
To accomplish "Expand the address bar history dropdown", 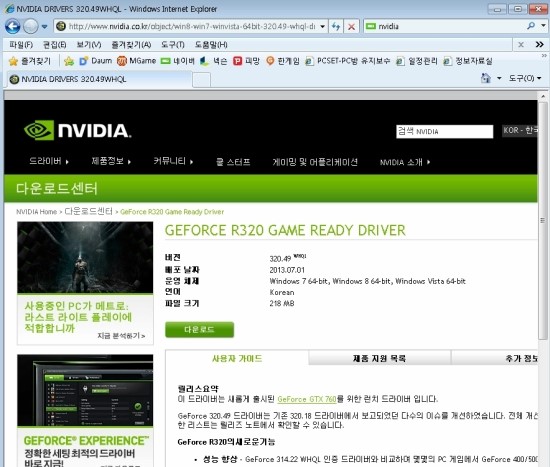I will (x=322, y=27).
